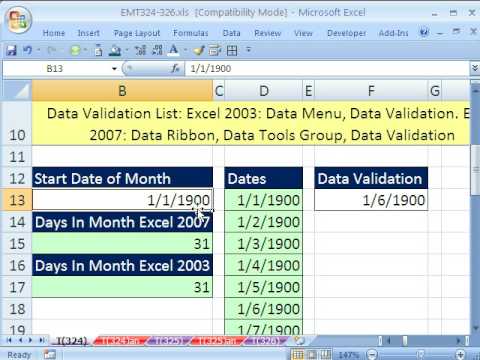Click the Start Date of Month header
The width and height of the screenshot is (480, 360).
click(122, 178)
